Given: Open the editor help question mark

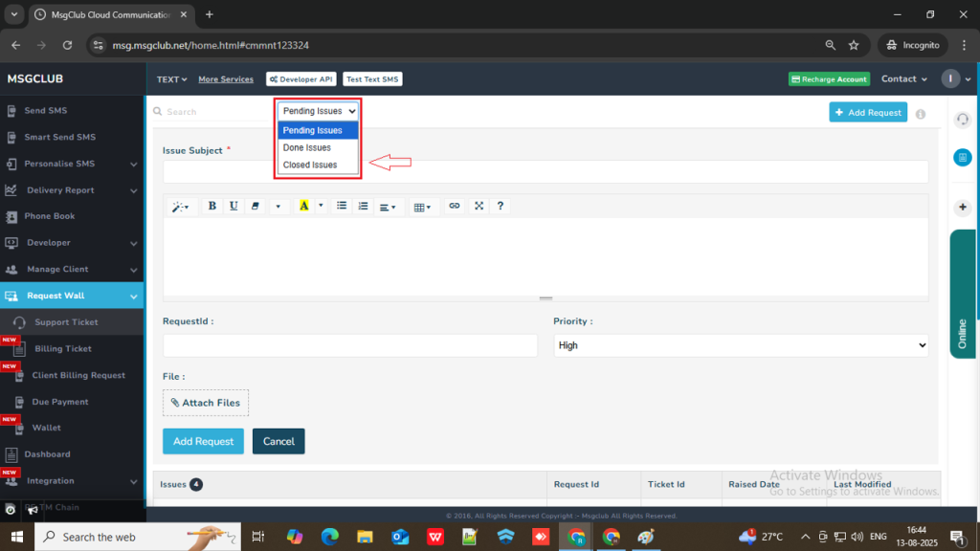Looking at the screenshot, I should 500,207.
